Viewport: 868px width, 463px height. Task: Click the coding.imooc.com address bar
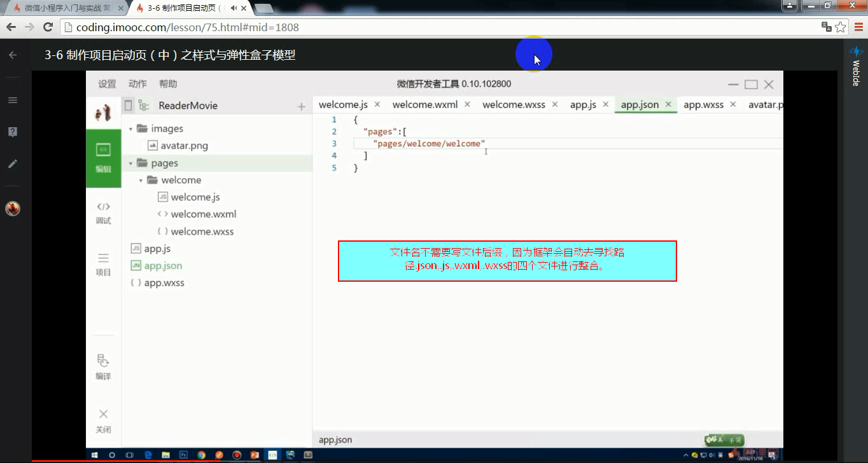439,27
